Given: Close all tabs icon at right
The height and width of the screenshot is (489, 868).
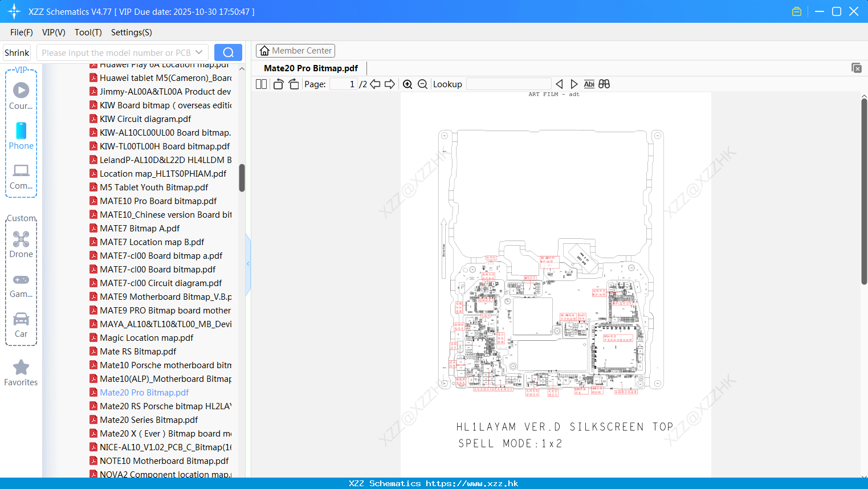Looking at the screenshot, I should tap(856, 68).
